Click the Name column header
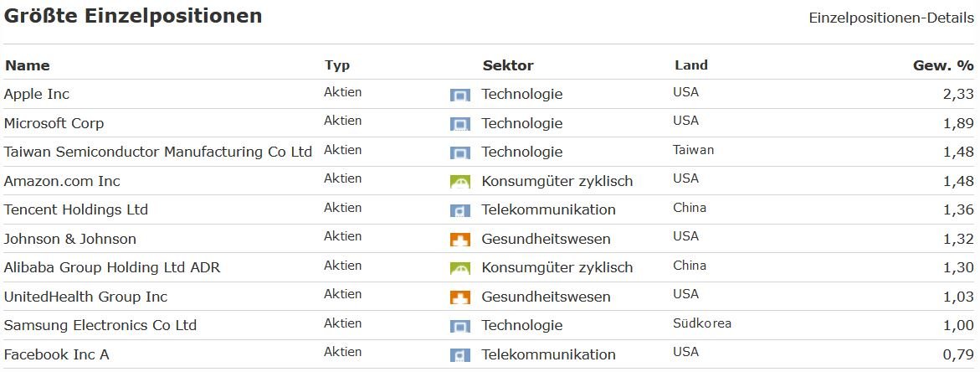Screen dimensions: 980x372 click(27, 65)
